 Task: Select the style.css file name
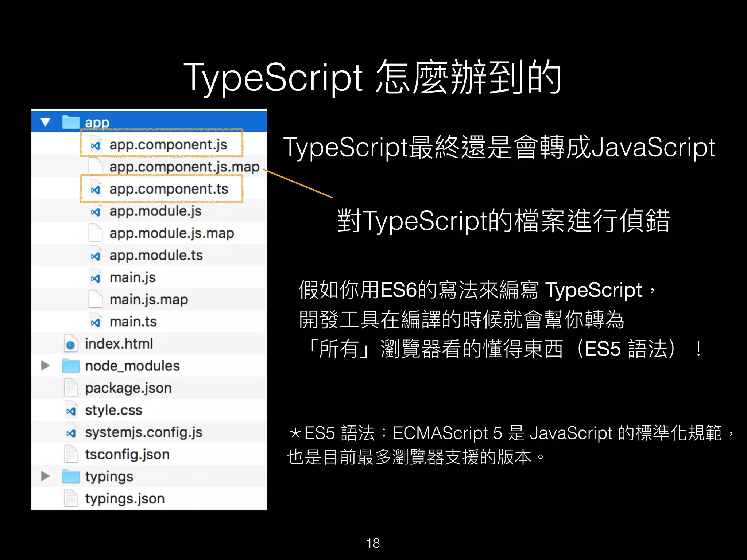113,411
